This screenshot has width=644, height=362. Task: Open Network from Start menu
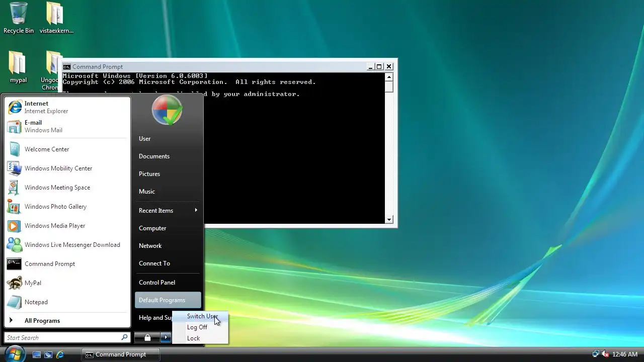[x=168, y=246]
